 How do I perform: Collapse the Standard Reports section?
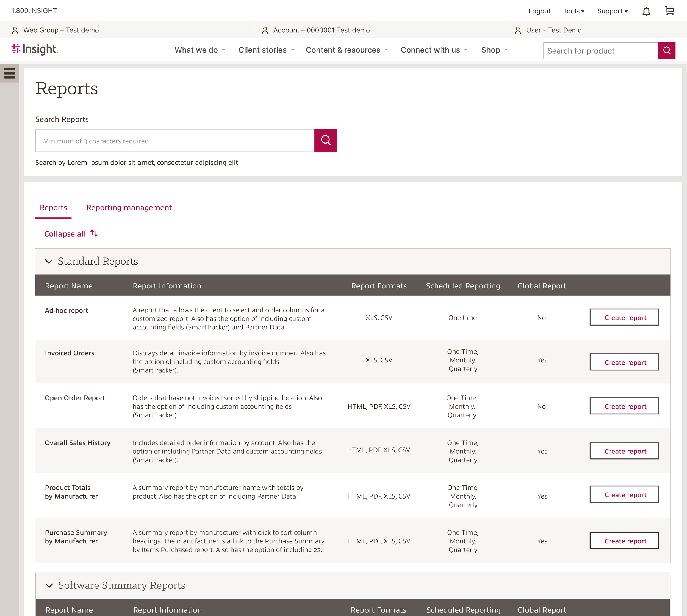click(49, 261)
